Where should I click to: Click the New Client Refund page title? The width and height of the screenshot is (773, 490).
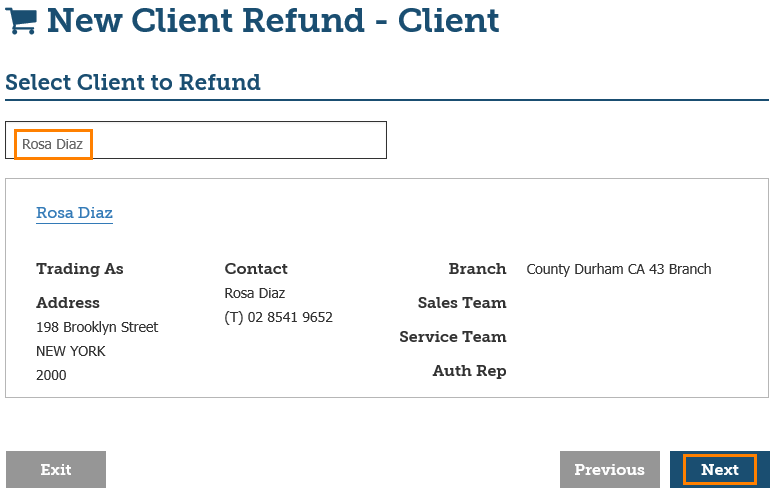tap(273, 20)
